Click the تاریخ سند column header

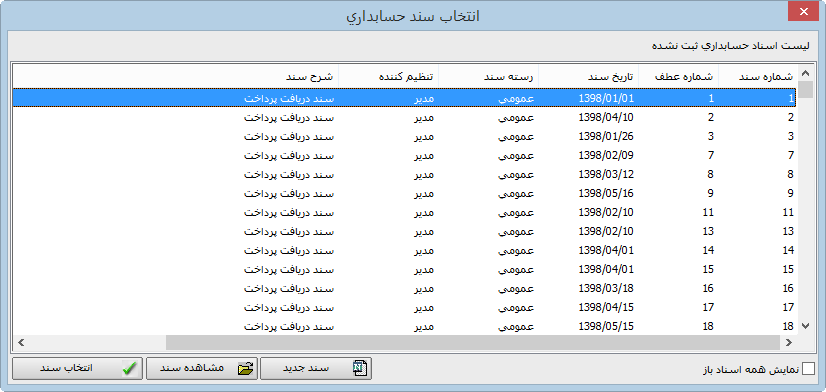coord(588,77)
